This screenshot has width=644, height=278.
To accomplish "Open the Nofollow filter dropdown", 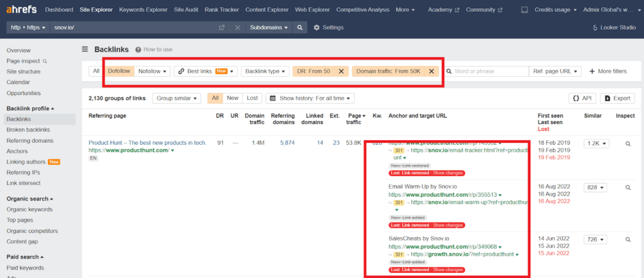I will click(152, 71).
